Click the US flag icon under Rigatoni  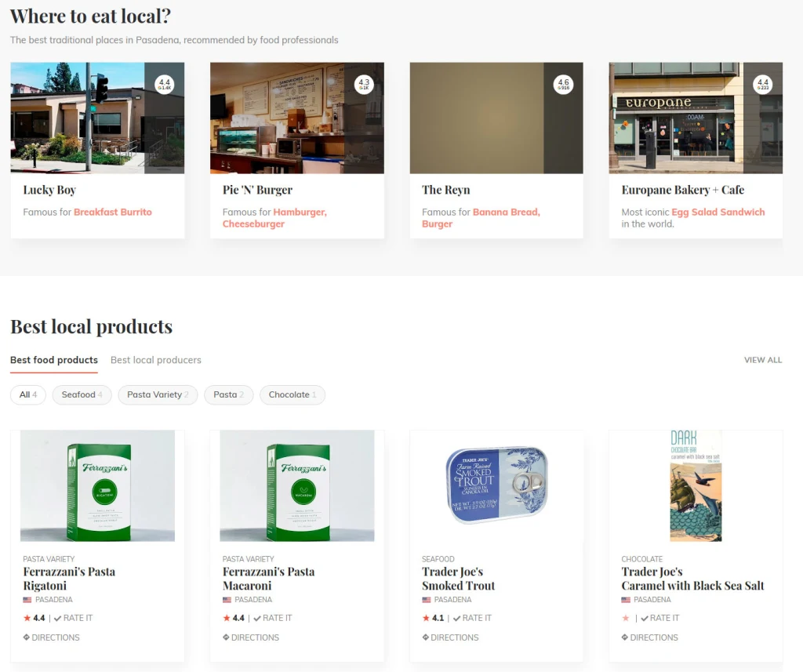pyautogui.click(x=27, y=600)
